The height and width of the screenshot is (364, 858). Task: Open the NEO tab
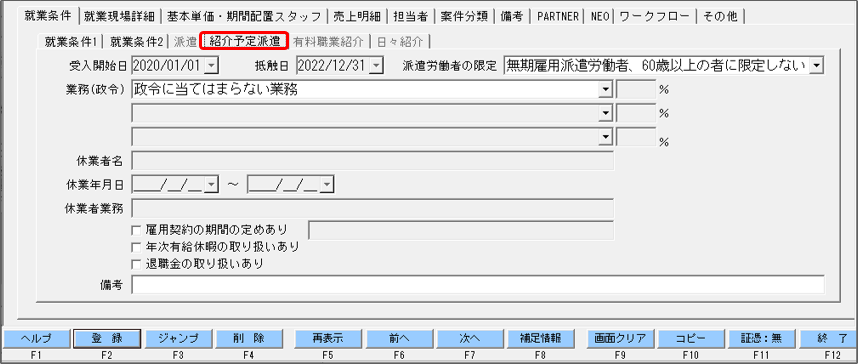coord(600,16)
